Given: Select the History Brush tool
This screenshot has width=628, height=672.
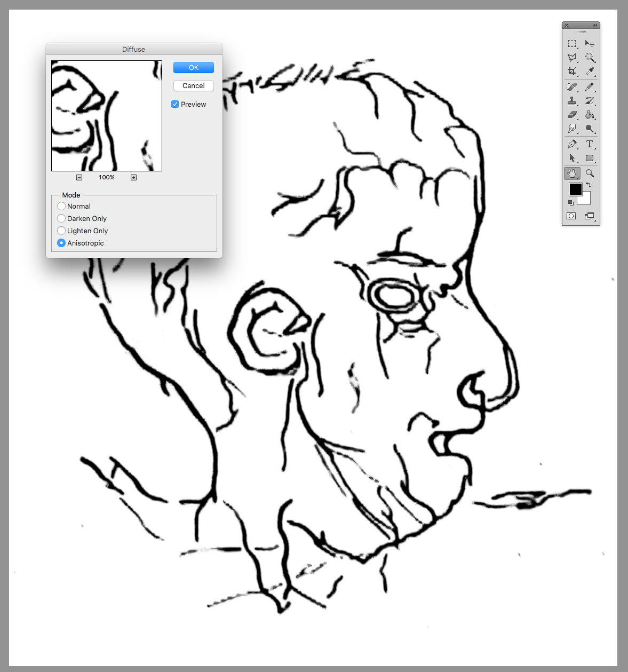Looking at the screenshot, I should 590,100.
